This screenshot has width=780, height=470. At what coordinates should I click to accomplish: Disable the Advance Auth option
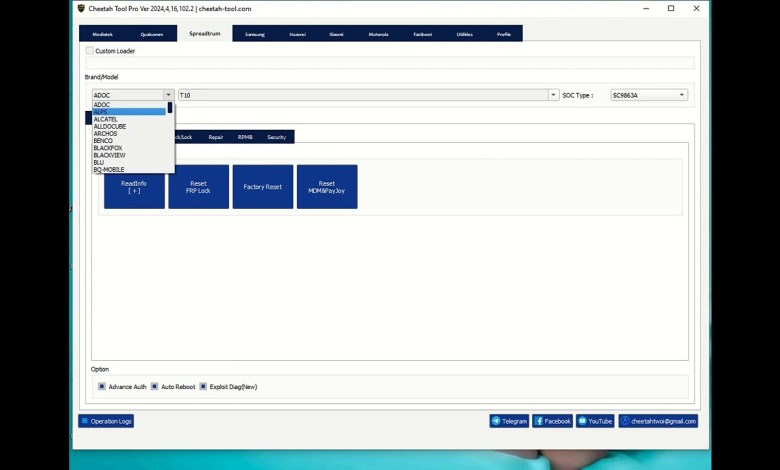[102, 386]
